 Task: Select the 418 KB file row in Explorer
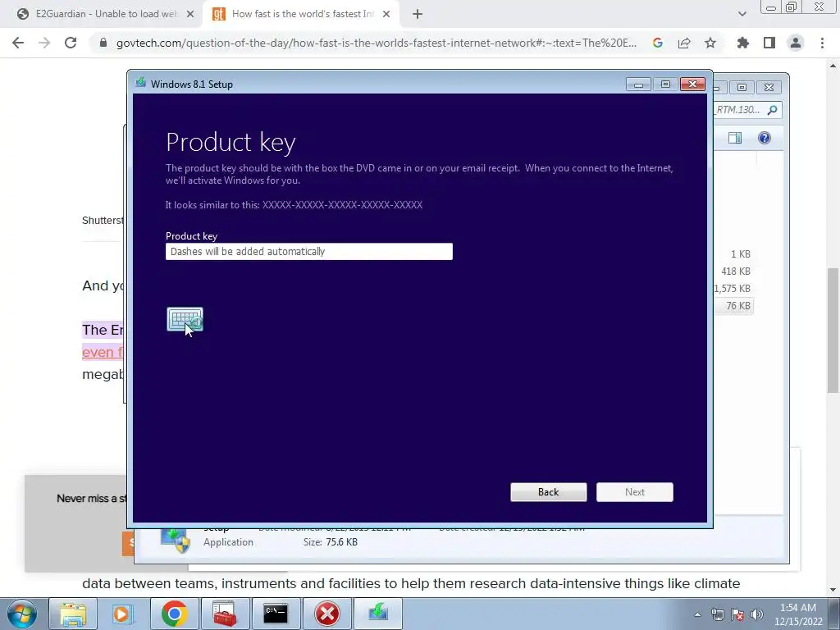(x=734, y=271)
